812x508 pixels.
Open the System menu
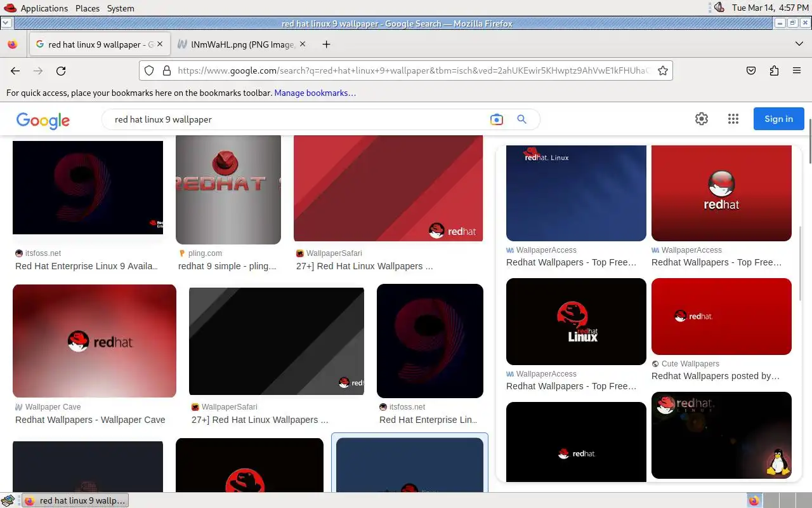pyautogui.click(x=121, y=8)
